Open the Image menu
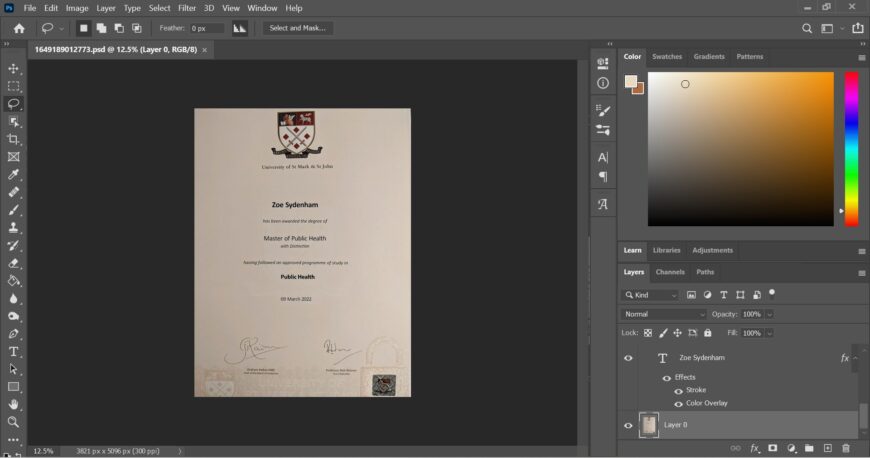Image resolution: width=870 pixels, height=458 pixels. [x=77, y=8]
